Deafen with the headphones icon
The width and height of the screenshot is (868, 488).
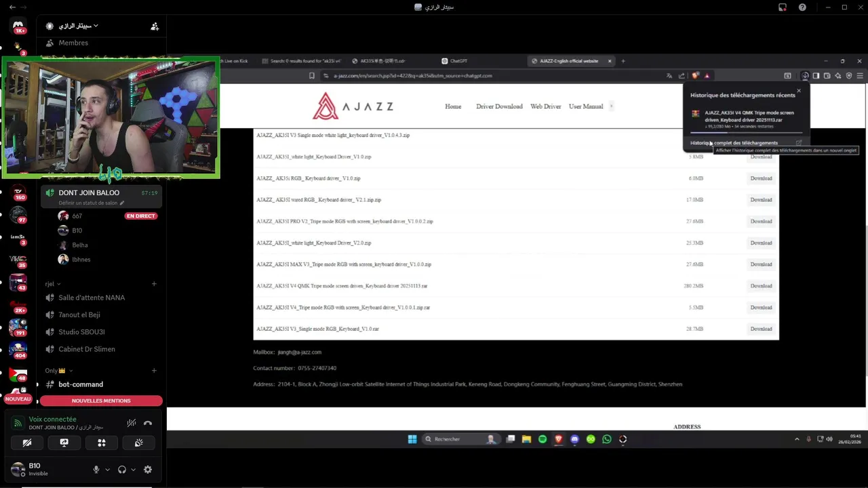coord(122,469)
